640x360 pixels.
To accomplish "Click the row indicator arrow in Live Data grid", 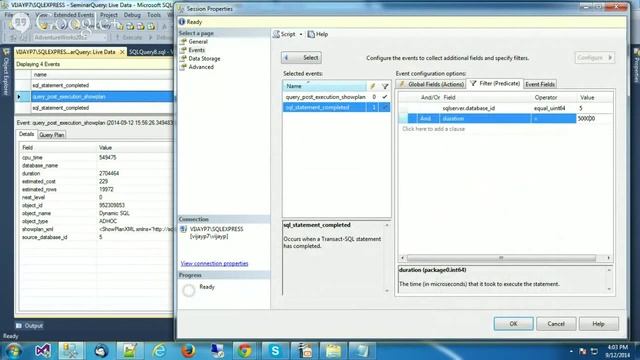I will coord(19,97).
